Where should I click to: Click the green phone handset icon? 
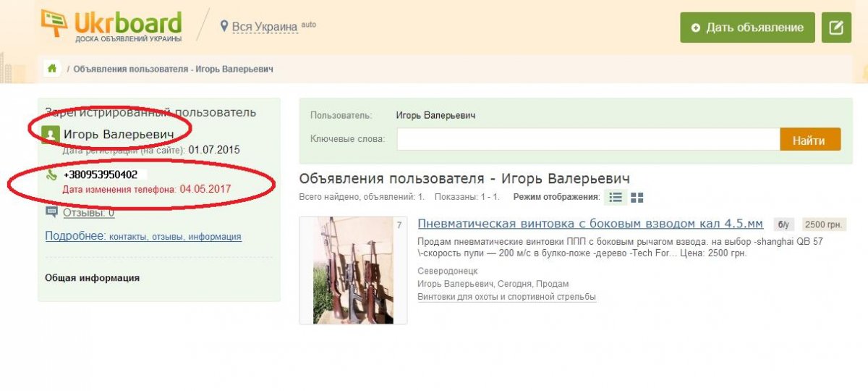pyautogui.click(x=51, y=175)
